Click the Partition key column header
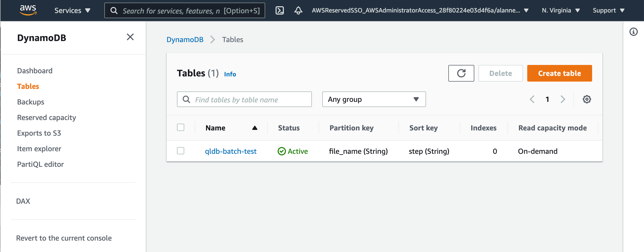Viewport: 644px width, 252px height. (351, 128)
